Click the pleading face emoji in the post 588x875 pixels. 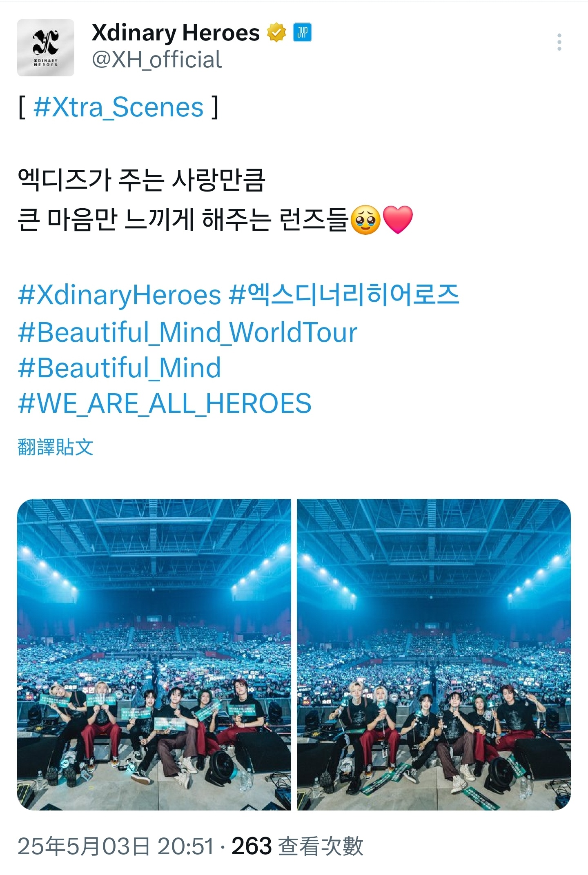pyautogui.click(x=365, y=220)
